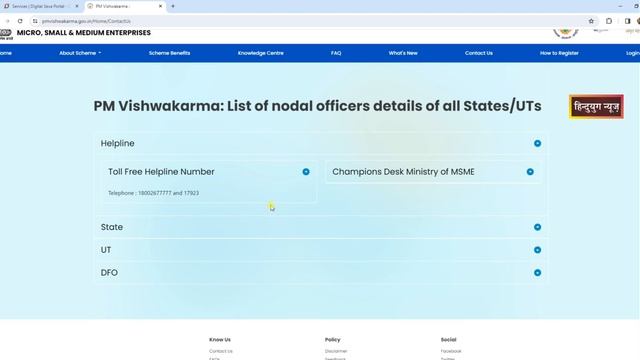
Task: Click the Policy footer heading
Action: click(x=333, y=340)
